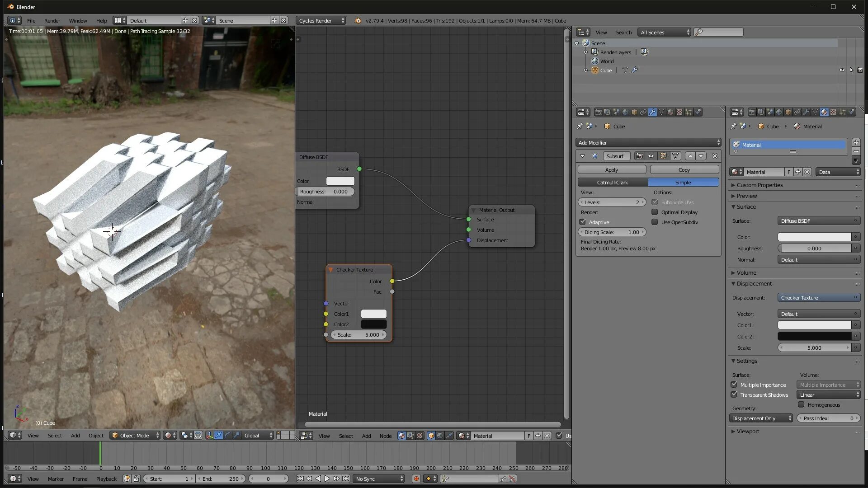Toggle Subsurf edit mode display icon

tap(663, 156)
